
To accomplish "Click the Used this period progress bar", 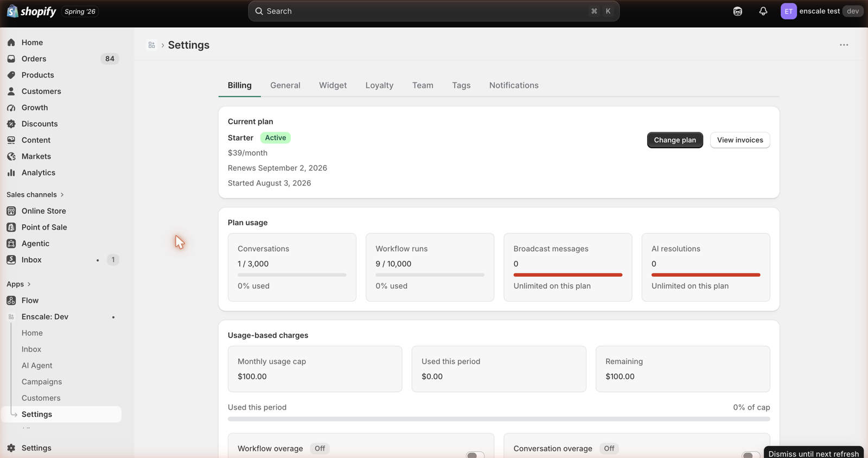I will pyautogui.click(x=499, y=419).
